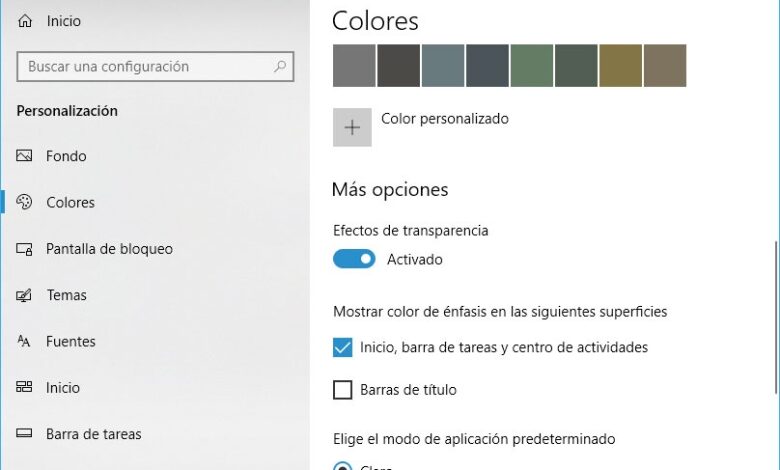Choose the olive yellow color swatch
Viewport: 780px width, 470px height.
620,65
